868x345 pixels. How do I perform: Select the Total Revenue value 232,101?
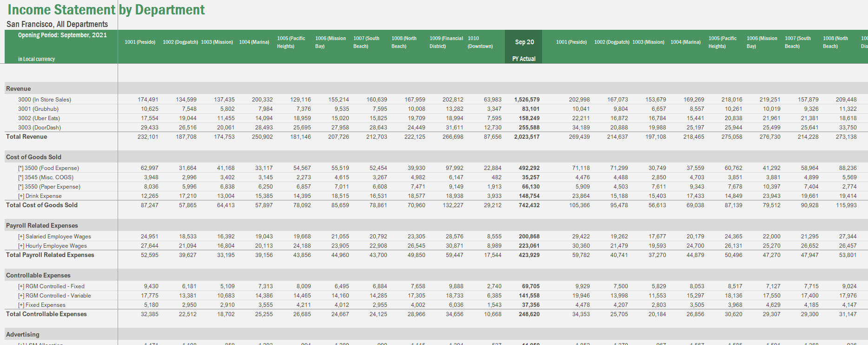(x=148, y=137)
